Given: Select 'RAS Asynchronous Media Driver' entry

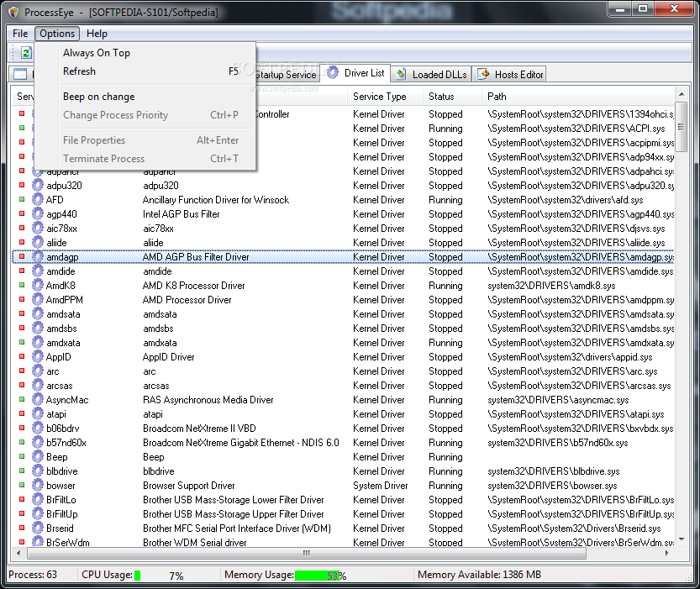Looking at the screenshot, I should [x=208, y=400].
